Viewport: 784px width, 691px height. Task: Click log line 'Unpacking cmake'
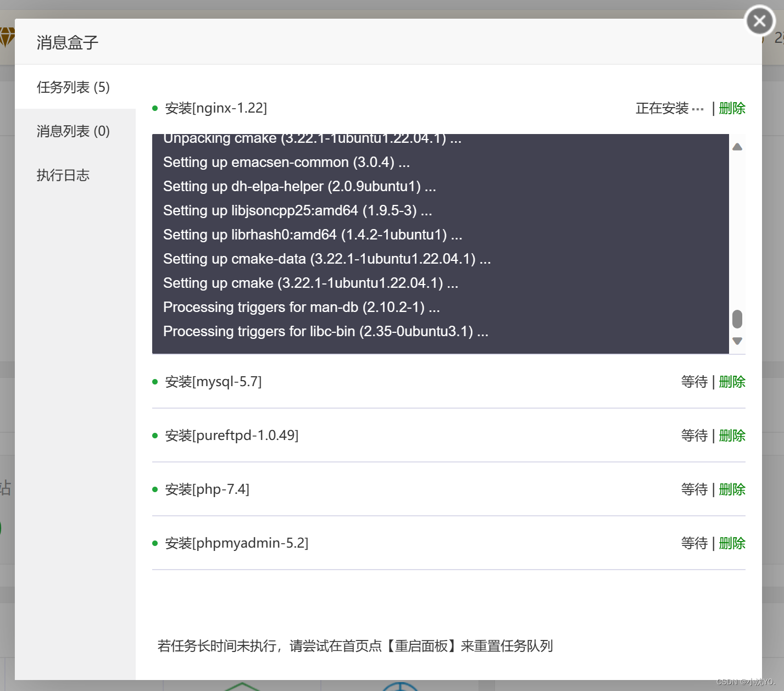point(312,140)
